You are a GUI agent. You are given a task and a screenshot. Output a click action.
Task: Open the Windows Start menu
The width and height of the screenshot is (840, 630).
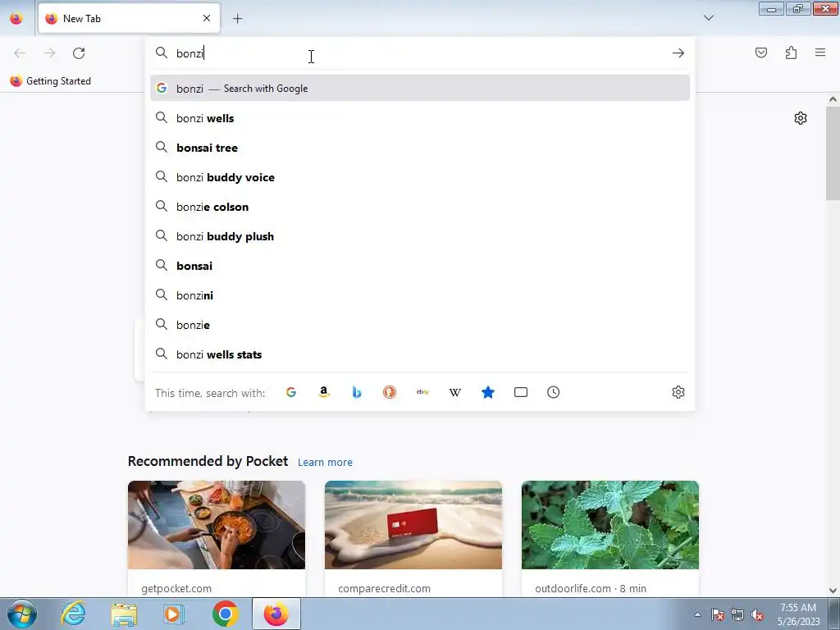click(x=21, y=614)
